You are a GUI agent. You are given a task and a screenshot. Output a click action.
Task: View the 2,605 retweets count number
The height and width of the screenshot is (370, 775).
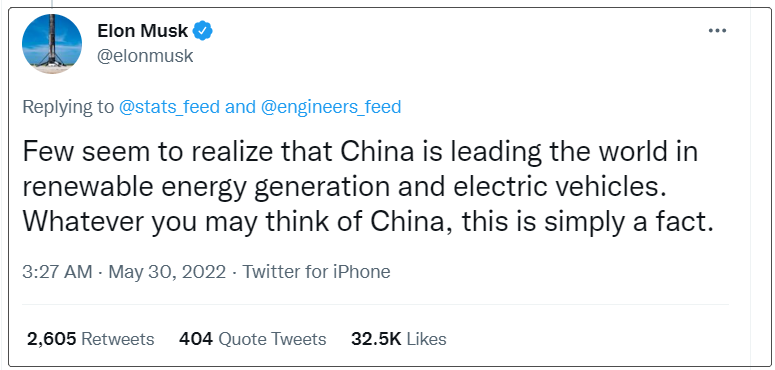[x=51, y=339]
